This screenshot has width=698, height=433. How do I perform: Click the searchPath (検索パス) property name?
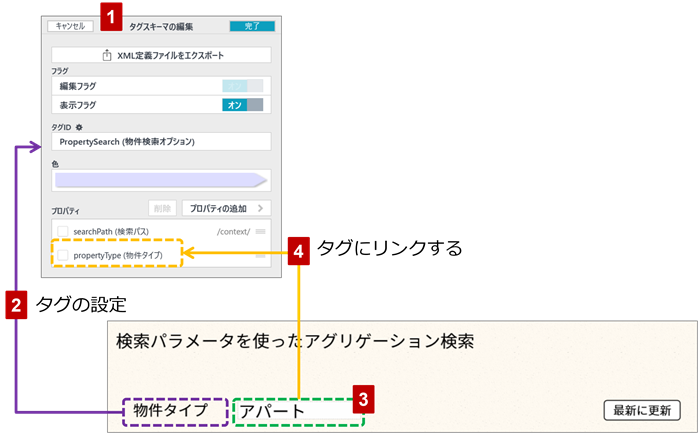tap(111, 231)
